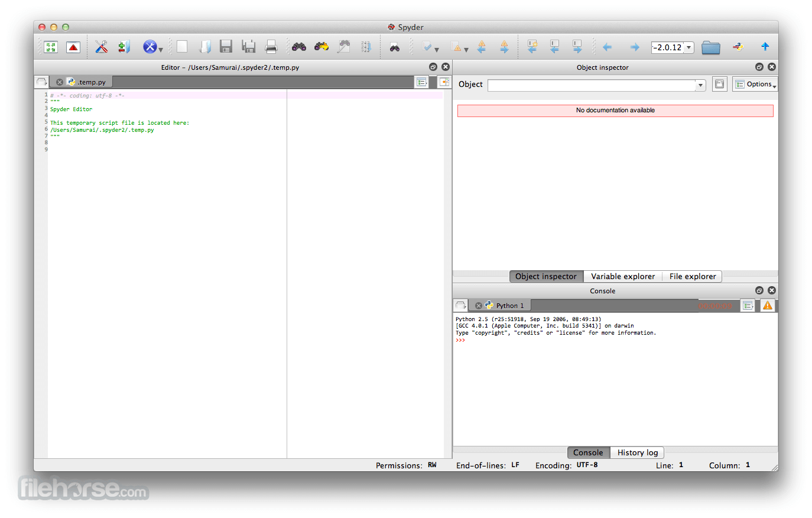Open the working directory combo box 2.0.12
Image resolution: width=812 pixels, height=518 pixels.
click(673, 47)
